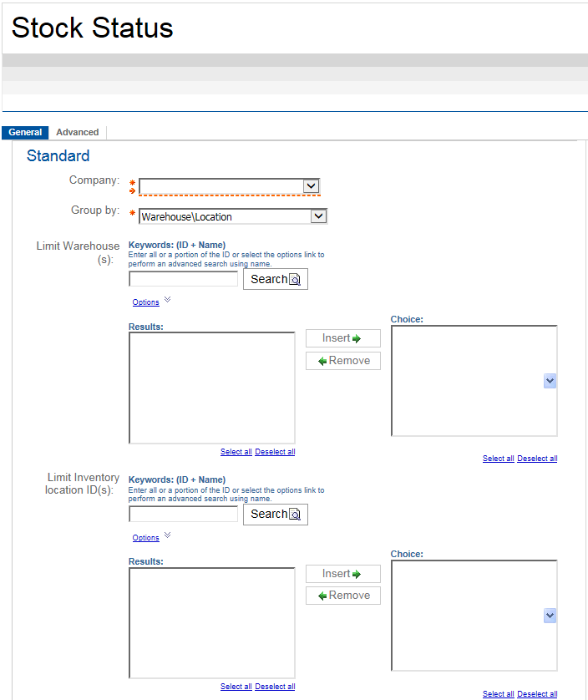Click the Limit Warehouse keywords input field
The height and width of the screenshot is (700, 588).
click(x=183, y=279)
